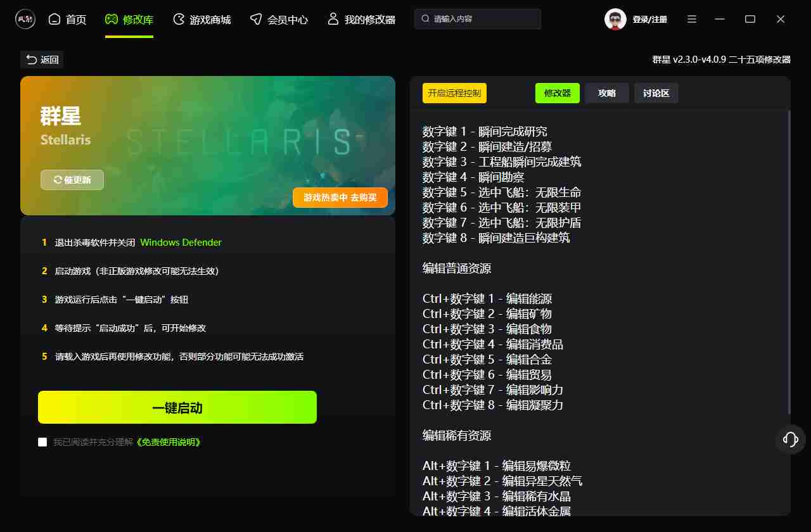Click step 5 text 请载入游戏后再使用修改功能

point(179,357)
